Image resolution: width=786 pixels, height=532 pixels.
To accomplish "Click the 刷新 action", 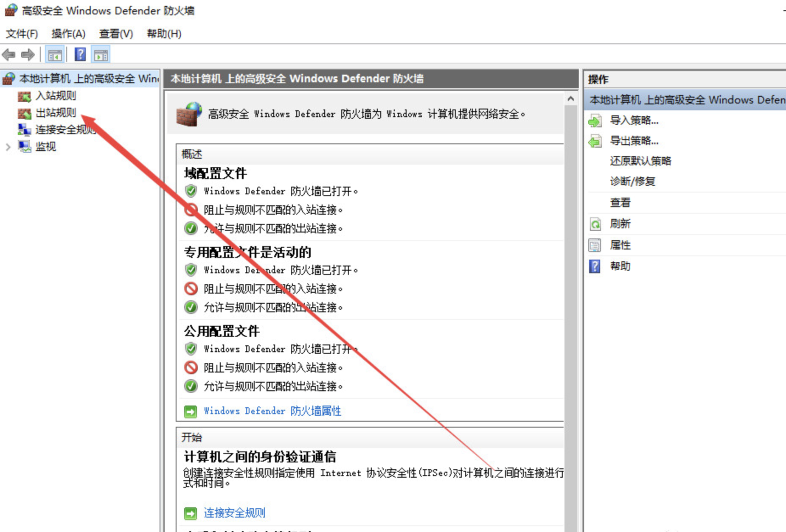I will pos(620,224).
